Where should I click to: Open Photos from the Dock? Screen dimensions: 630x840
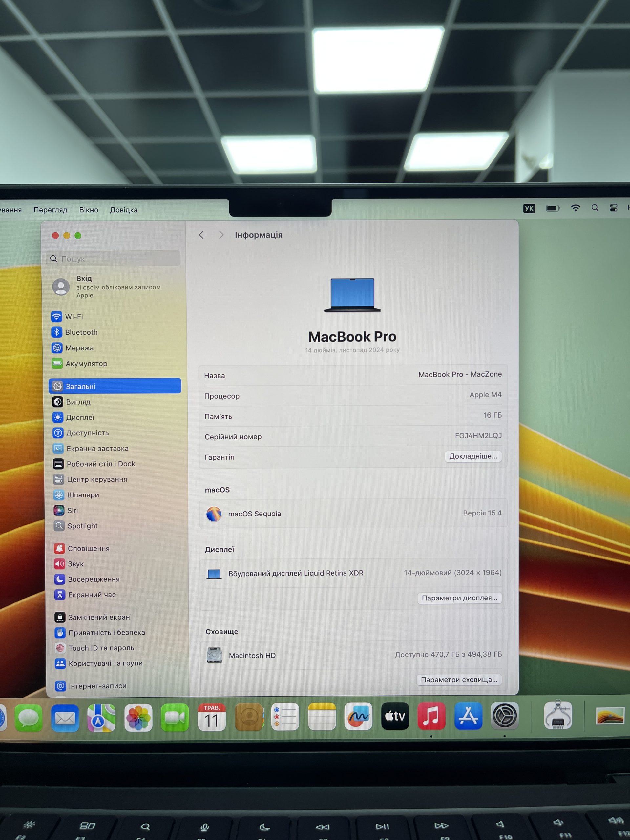[x=138, y=718]
